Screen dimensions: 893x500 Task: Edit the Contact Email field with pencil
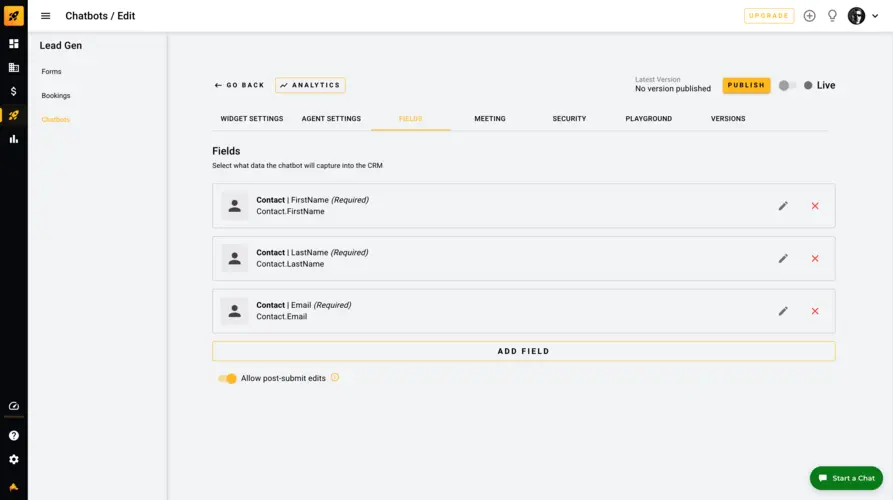click(x=783, y=311)
